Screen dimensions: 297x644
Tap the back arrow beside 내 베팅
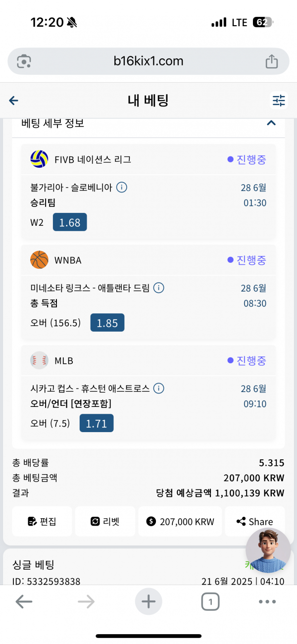coord(14,101)
